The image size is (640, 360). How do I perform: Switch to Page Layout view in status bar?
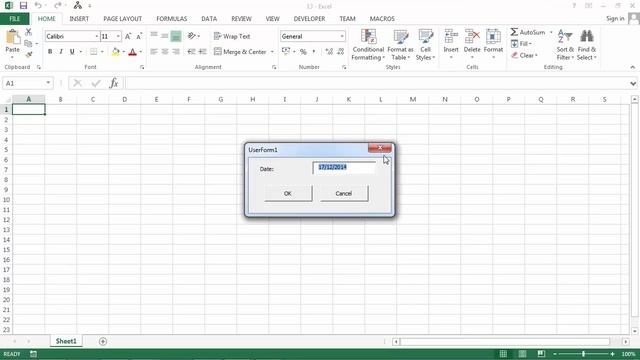click(522, 354)
